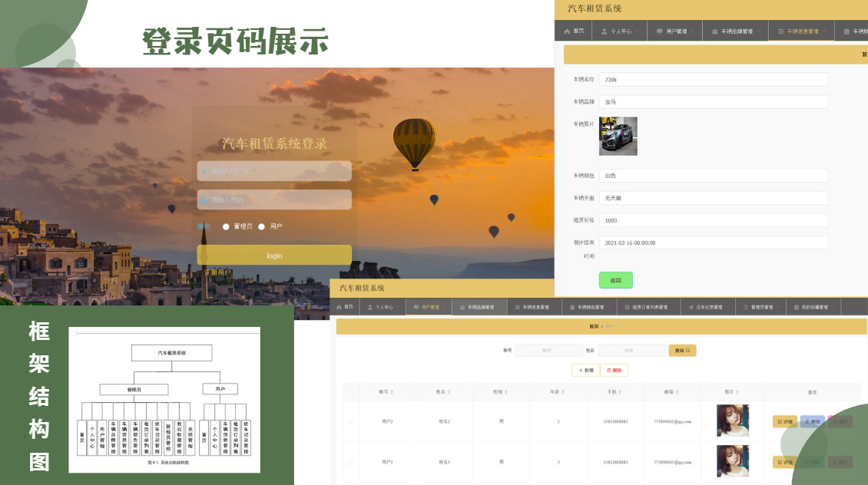This screenshot has width=868, height=485.
Task: Open the photo thumbnail in the 用户3 row
Action: (x=733, y=461)
